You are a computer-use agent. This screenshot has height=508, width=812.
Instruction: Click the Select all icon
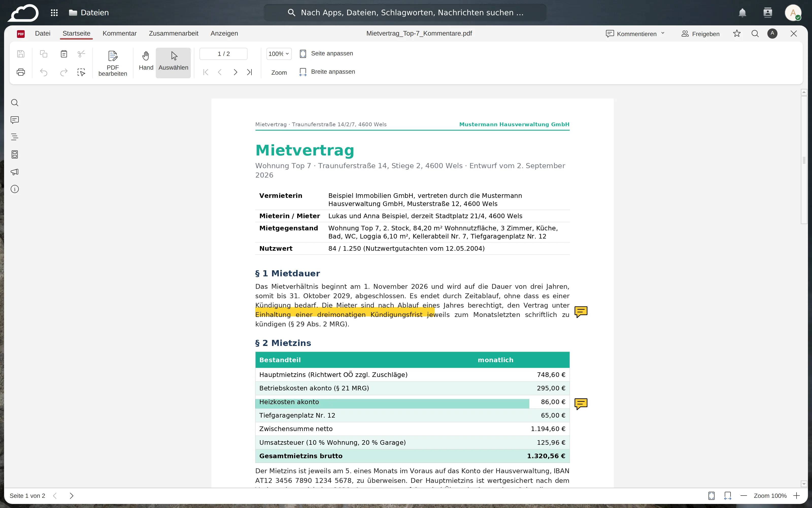click(81, 72)
